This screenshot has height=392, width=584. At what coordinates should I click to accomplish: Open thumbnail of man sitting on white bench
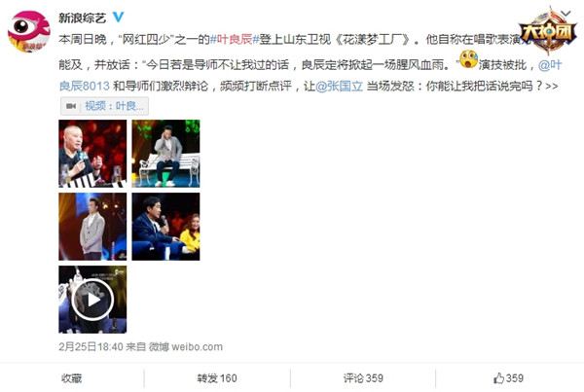click(165, 154)
